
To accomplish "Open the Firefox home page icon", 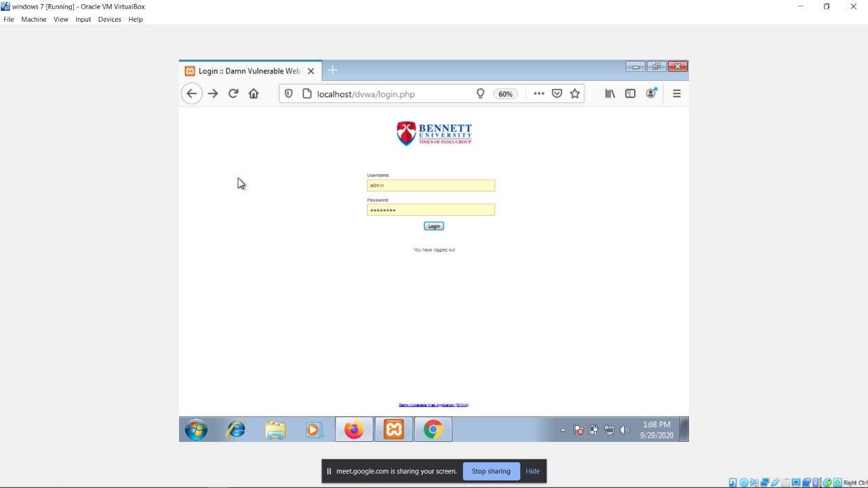I will point(254,94).
